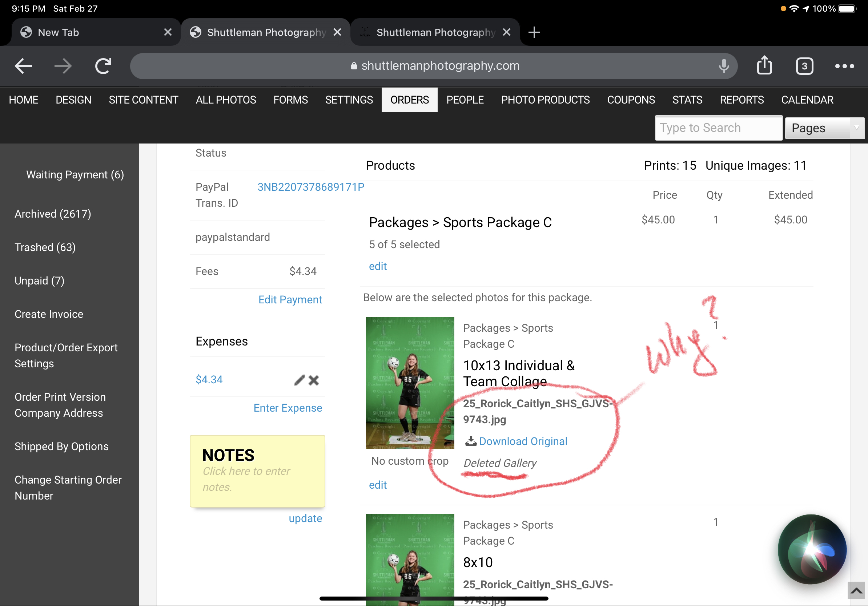The image size is (868, 606).
Task: Open Product/Order Export Settings
Action: [x=66, y=356]
